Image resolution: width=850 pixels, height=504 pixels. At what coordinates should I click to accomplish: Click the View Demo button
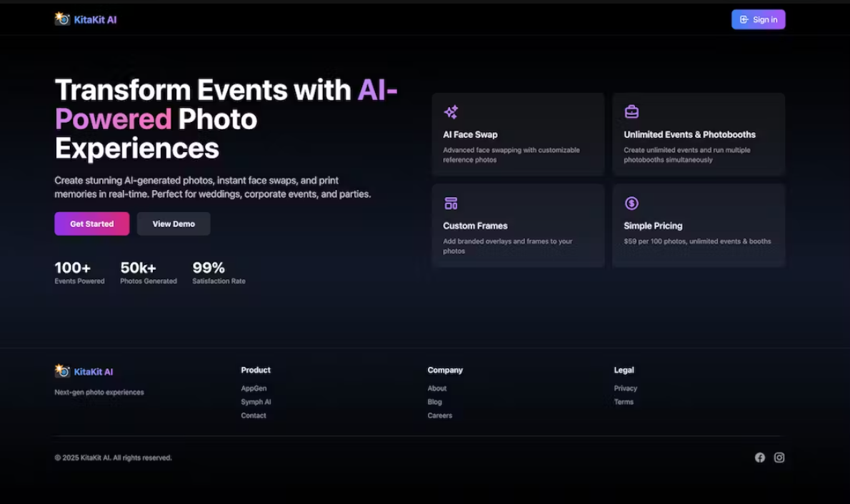pos(174,224)
